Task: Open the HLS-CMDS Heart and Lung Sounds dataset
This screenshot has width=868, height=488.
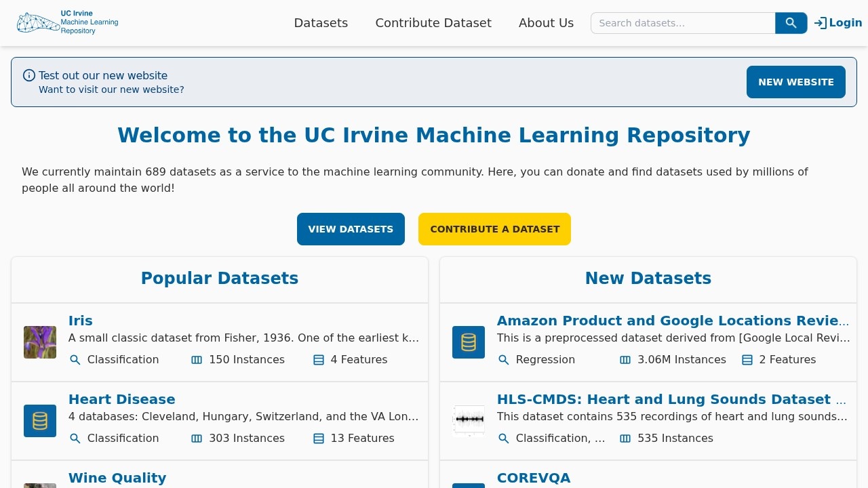Action: pos(672,399)
